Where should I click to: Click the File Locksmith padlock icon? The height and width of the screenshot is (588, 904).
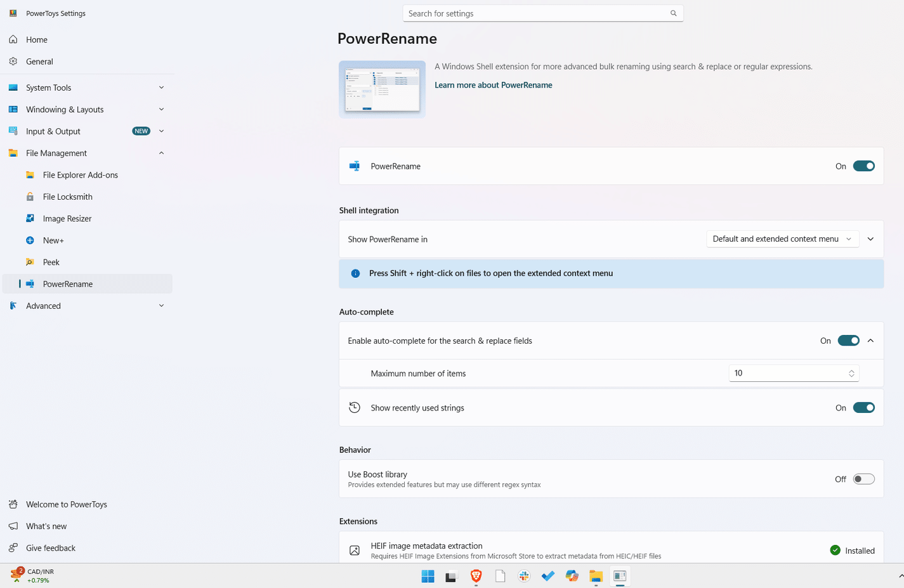(30, 197)
